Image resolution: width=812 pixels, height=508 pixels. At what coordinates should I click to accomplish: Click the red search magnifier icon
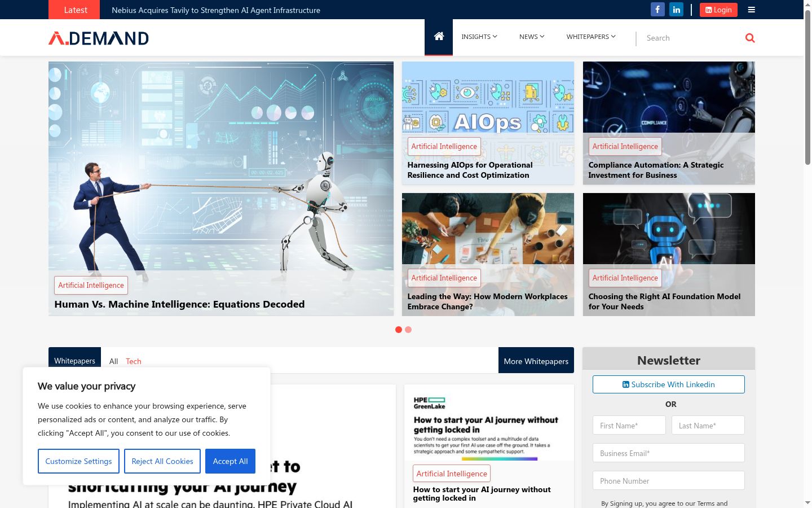(x=750, y=38)
